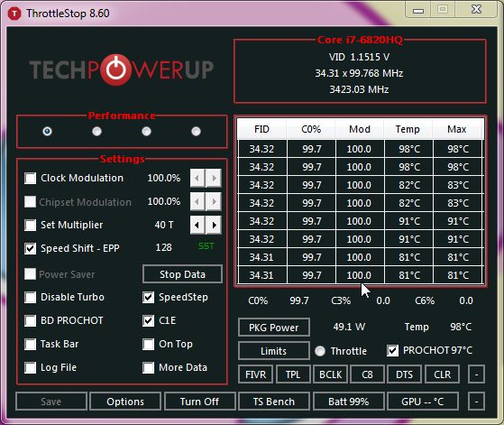
Task: Click the Temp column header
Action: (408, 129)
